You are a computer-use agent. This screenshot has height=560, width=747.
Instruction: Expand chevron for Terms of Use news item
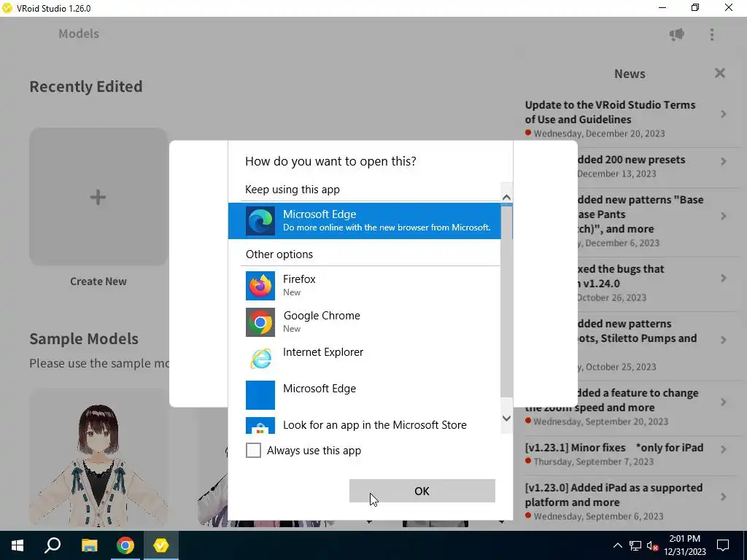tap(723, 114)
